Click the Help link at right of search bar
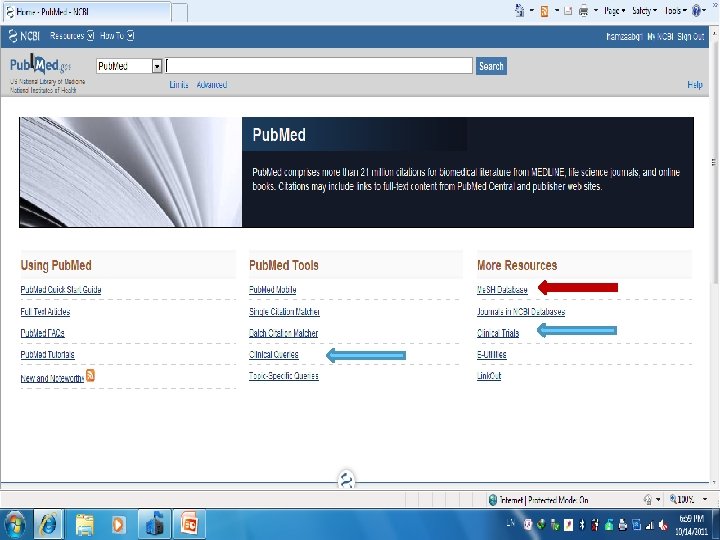 (695, 84)
